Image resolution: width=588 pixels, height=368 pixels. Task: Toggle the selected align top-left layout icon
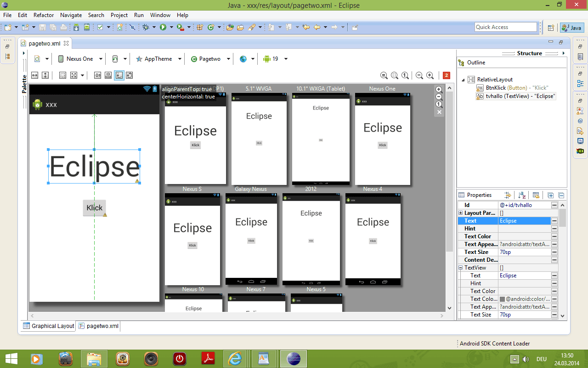(x=119, y=75)
